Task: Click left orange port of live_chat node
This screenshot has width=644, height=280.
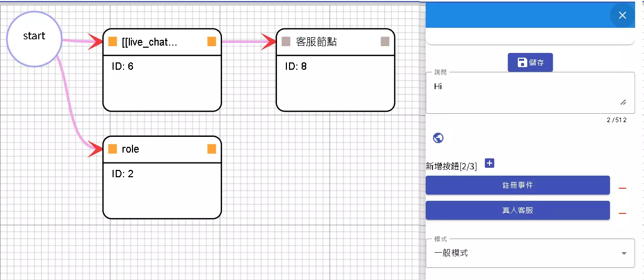Action: [113, 42]
